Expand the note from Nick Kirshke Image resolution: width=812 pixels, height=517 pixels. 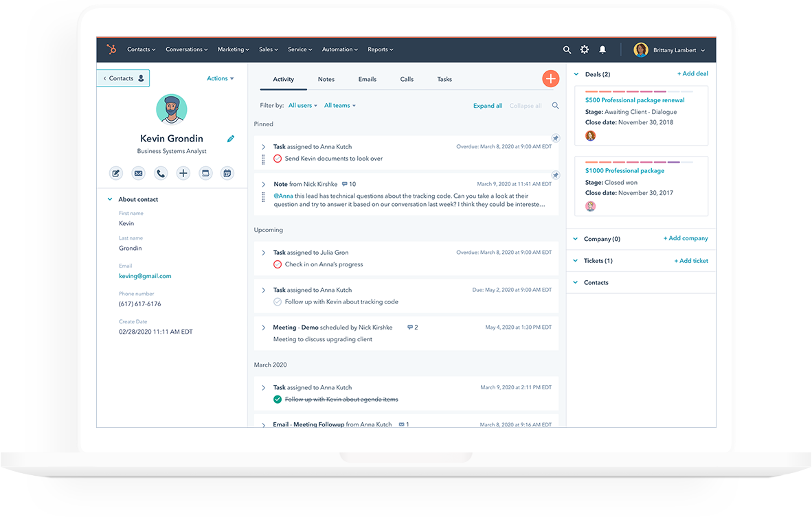pos(263,184)
